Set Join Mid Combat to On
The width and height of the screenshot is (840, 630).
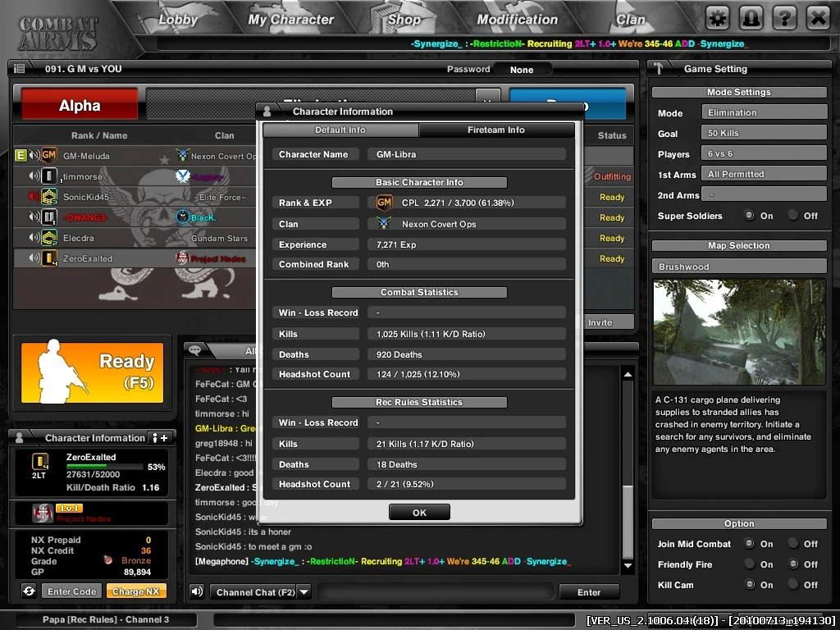coord(749,544)
